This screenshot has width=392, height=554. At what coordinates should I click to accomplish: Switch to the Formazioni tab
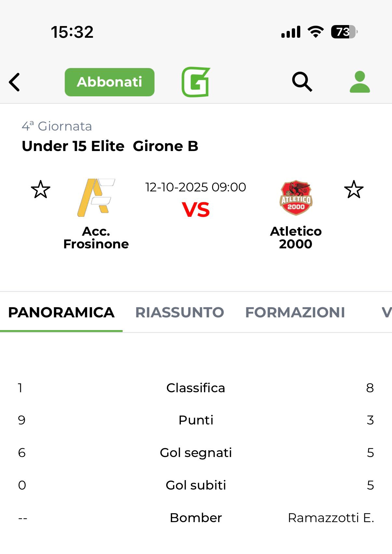(295, 312)
